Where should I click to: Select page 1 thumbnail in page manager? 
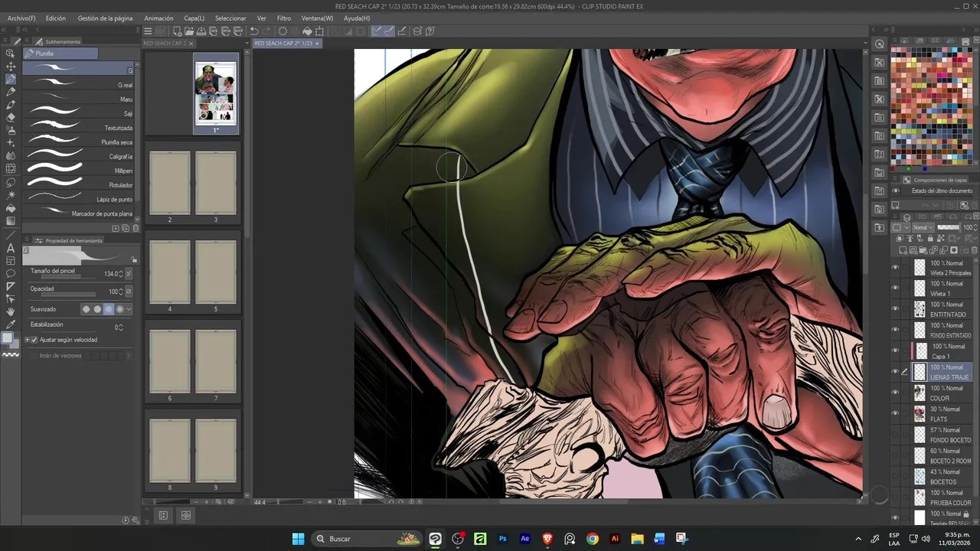[215, 93]
